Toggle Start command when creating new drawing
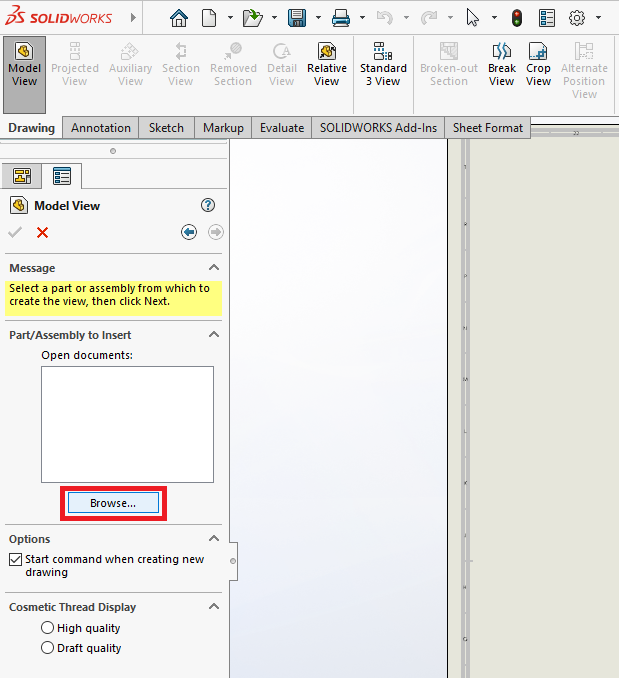Viewport: 619px width, 678px height. (x=15, y=560)
